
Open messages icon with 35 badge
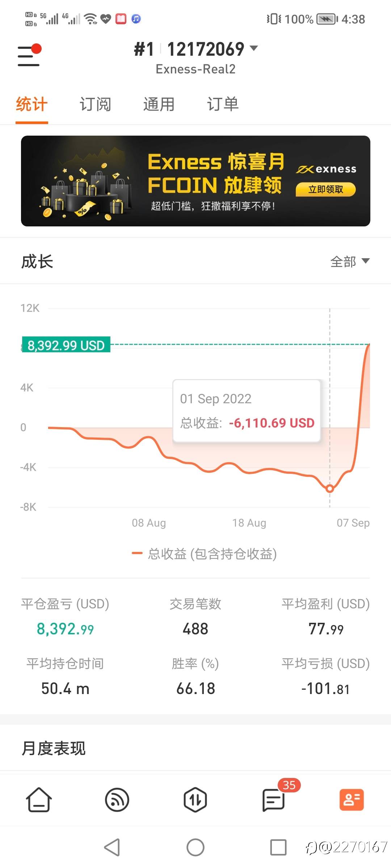coord(274,800)
